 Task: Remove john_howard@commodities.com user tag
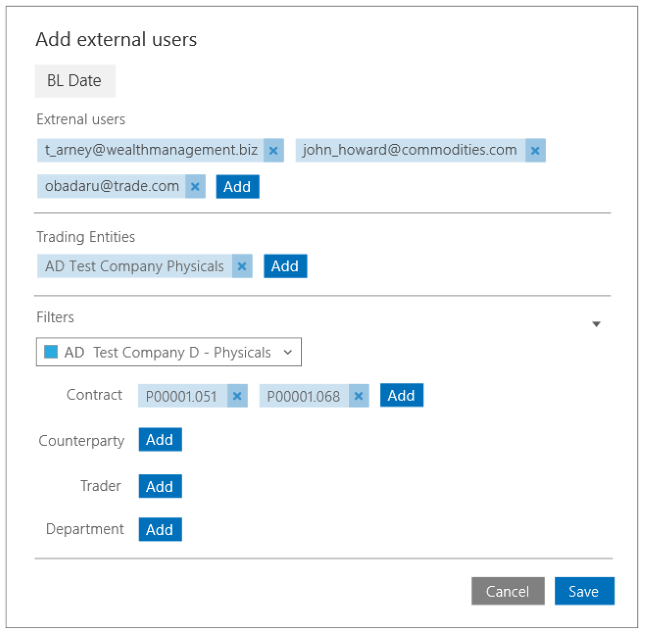(535, 151)
